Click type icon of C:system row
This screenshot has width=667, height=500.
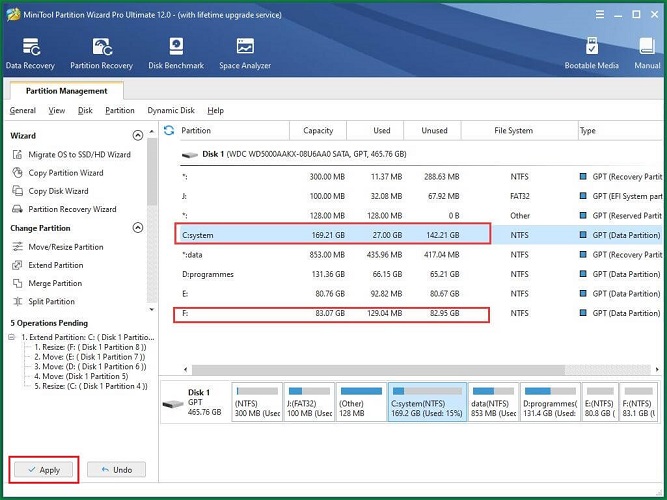click(583, 235)
